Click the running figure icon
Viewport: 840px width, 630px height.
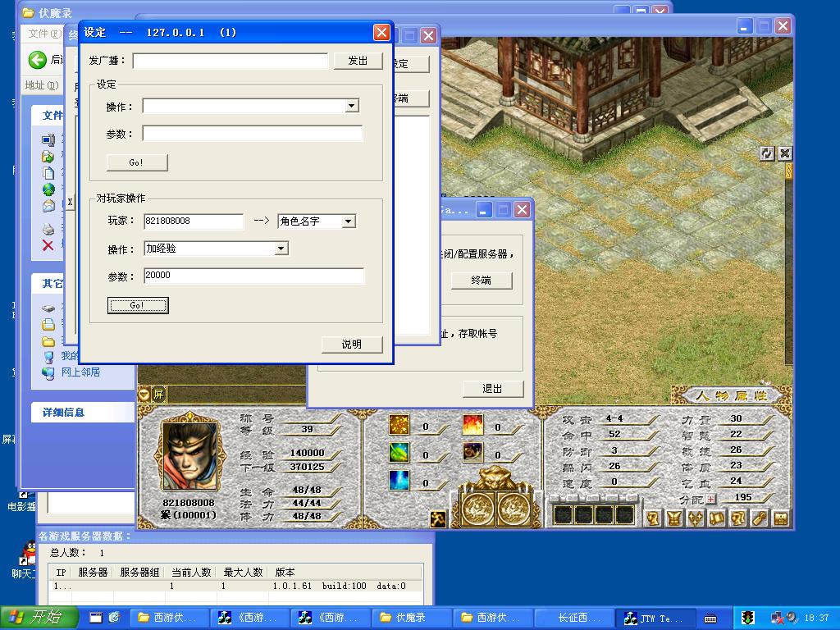pos(438,518)
